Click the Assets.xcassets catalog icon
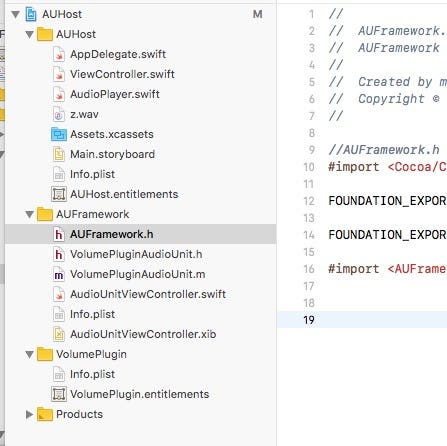This screenshot has width=447, height=446. pos(59,134)
